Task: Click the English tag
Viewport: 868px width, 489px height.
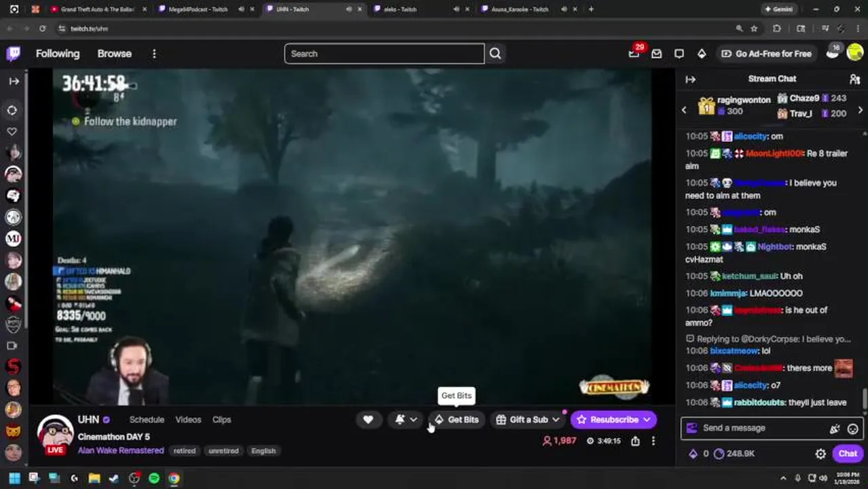Action: [x=264, y=451]
